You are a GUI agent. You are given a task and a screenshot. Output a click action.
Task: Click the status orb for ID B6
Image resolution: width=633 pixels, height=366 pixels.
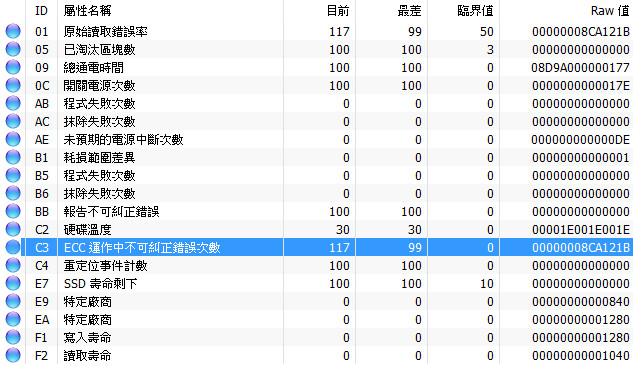coord(13,193)
